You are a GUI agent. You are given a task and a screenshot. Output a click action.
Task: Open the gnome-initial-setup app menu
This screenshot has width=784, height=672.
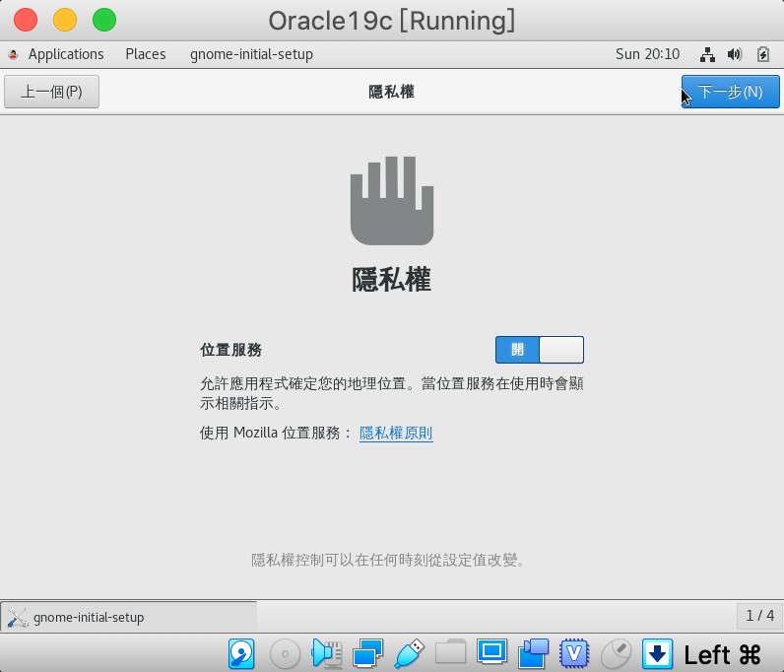(251, 54)
